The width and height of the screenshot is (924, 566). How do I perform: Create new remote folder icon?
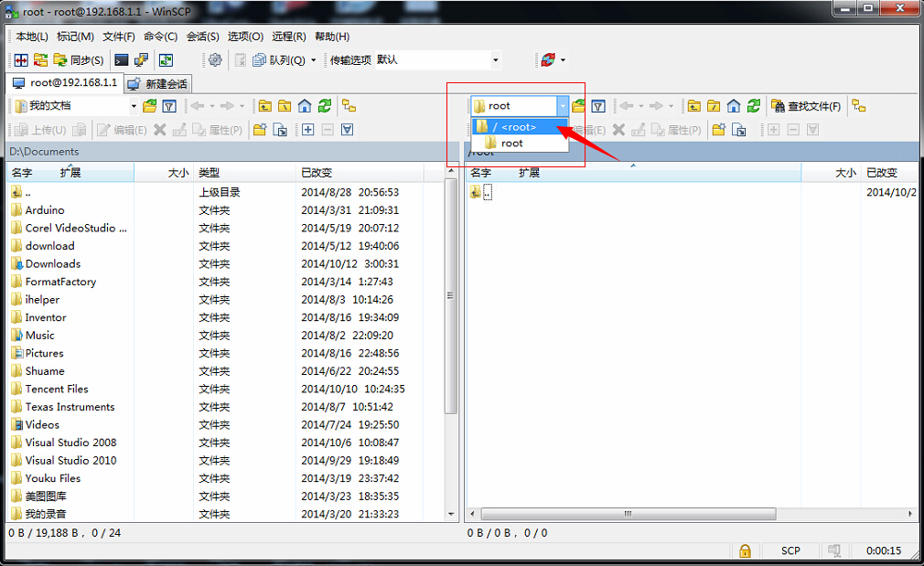click(718, 130)
